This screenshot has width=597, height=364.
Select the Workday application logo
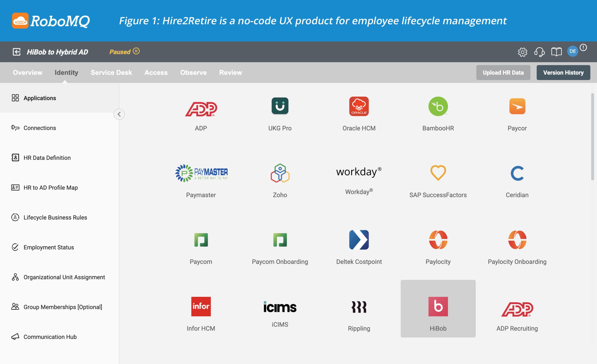[359, 172]
